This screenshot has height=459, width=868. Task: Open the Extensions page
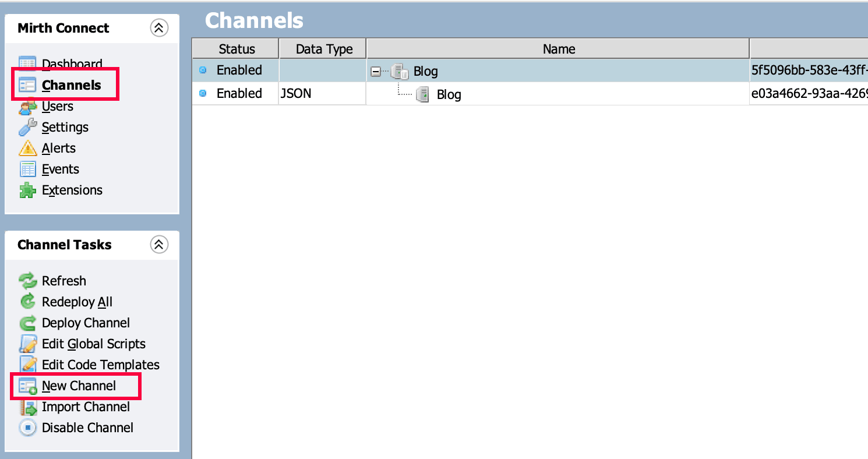[72, 190]
